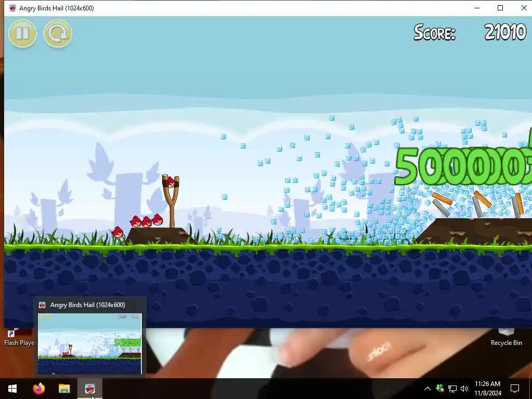Launch Firefox from the taskbar
532x399 pixels.
coord(38,389)
